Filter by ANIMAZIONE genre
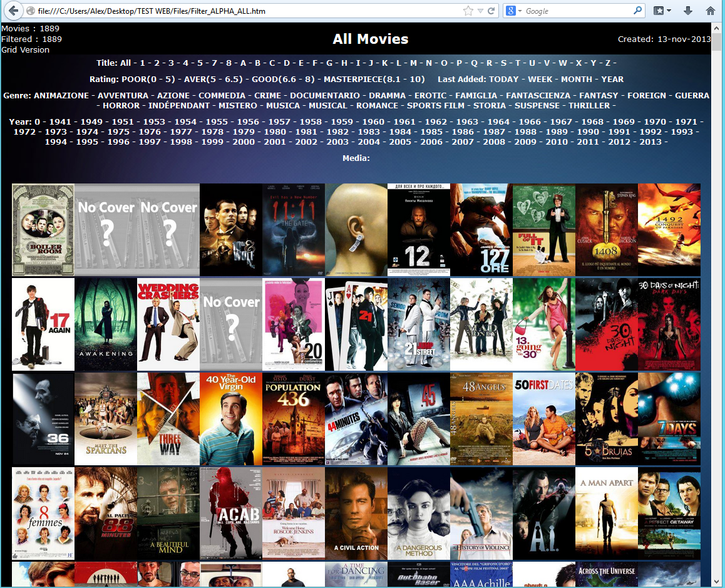725x588 pixels. [61, 95]
